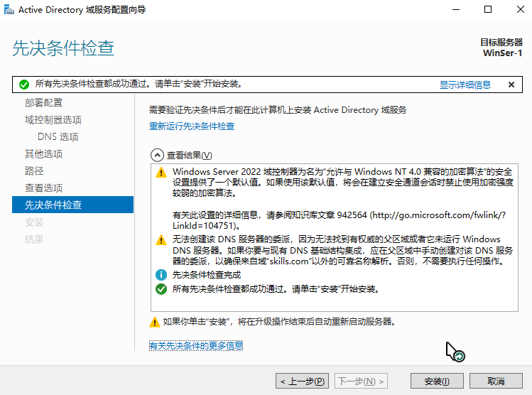
Task: Click the greyed 下一步(N) button
Action: (361, 381)
